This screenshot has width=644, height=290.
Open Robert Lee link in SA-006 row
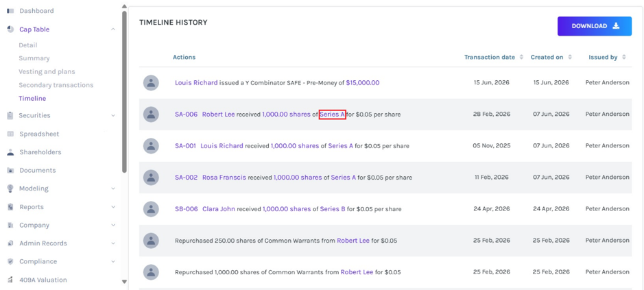point(219,114)
